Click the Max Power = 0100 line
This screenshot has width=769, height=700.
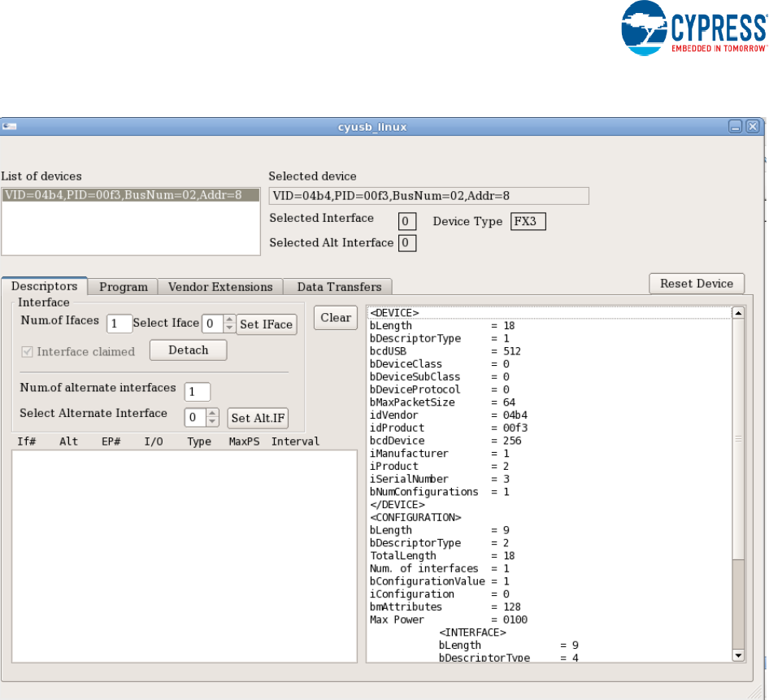pyautogui.click(x=448, y=620)
